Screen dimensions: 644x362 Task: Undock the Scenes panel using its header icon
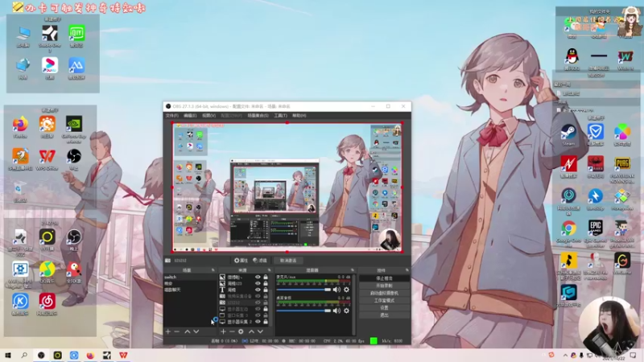[213, 270]
